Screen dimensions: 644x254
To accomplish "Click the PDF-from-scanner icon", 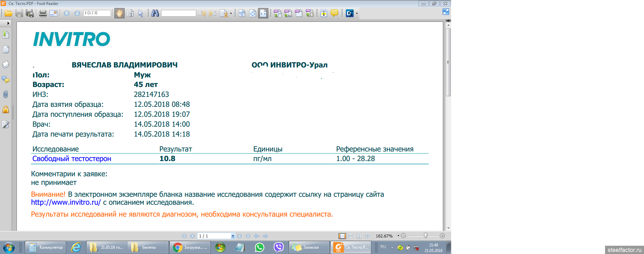I will pyautogui.click(x=288, y=13).
